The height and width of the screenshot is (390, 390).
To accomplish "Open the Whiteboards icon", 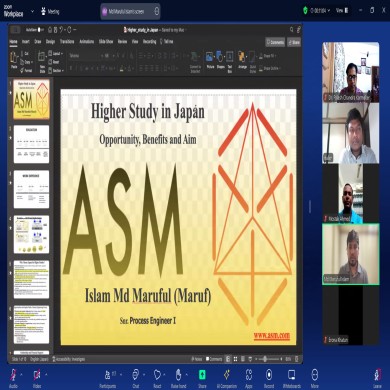I will 292,375.
